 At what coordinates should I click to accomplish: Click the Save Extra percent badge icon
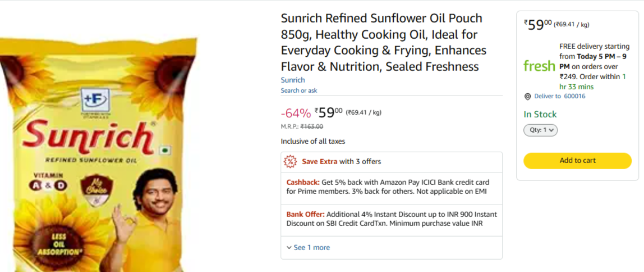click(290, 162)
